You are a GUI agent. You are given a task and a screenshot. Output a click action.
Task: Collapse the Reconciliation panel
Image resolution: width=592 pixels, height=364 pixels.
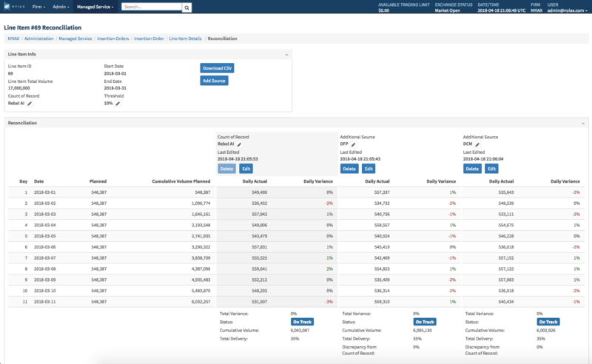click(585, 123)
